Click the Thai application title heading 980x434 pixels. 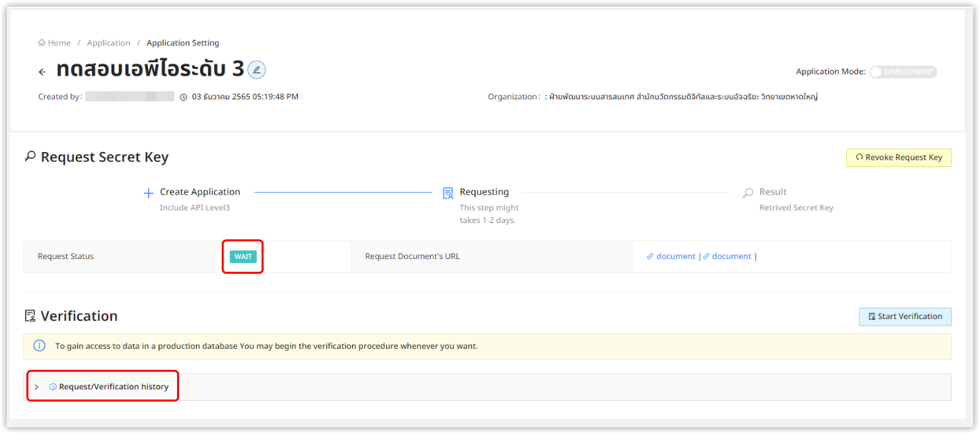pos(149,70)
